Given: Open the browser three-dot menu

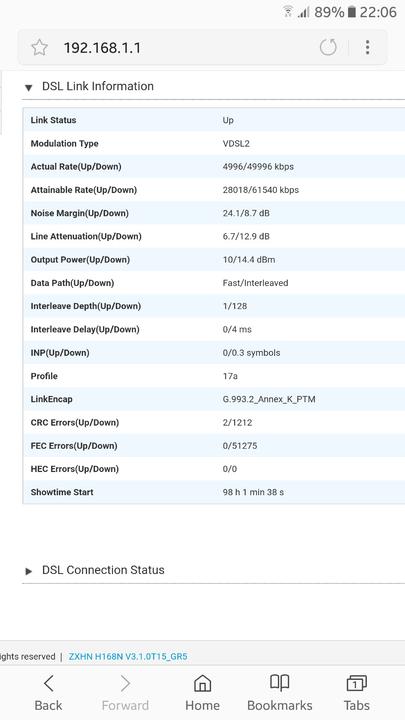Looking at the screenshot, I should (367, 47).
